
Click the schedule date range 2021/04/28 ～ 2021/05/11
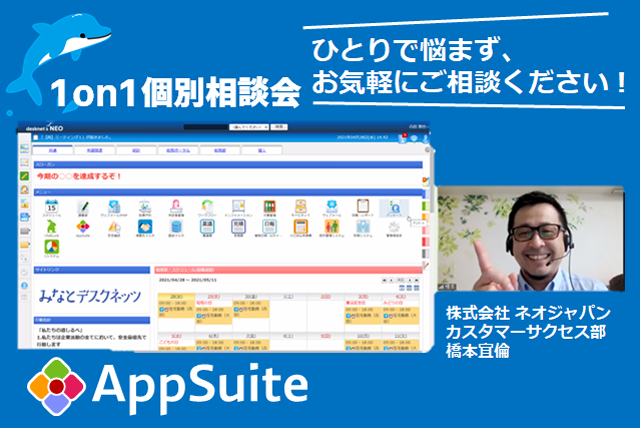(x=187, y=280)
